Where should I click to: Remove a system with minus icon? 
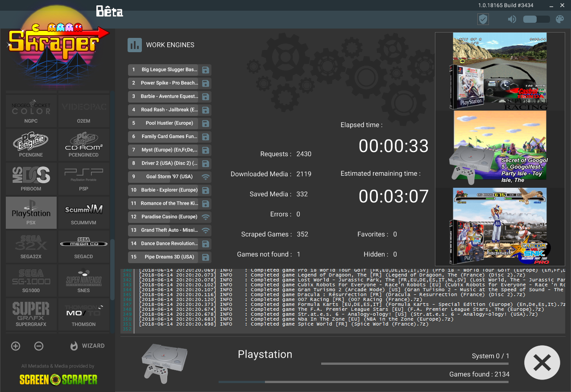pyautogui.click(x=39, y=346)
